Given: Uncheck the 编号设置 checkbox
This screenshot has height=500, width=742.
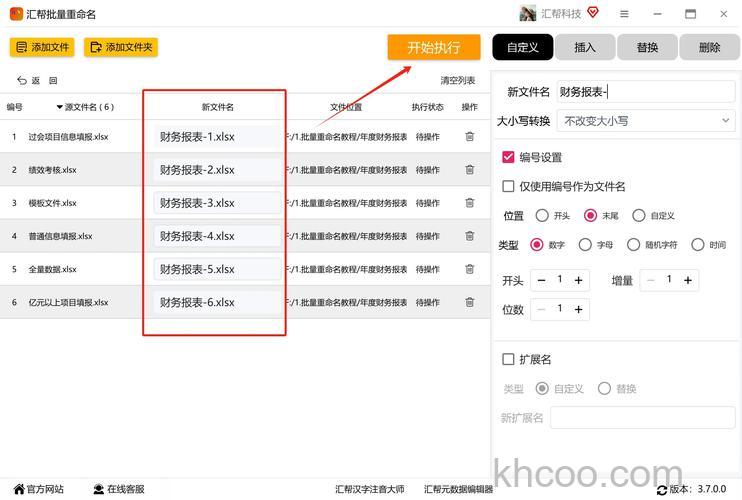Looking at the screenshot, I should click(508, 157).
